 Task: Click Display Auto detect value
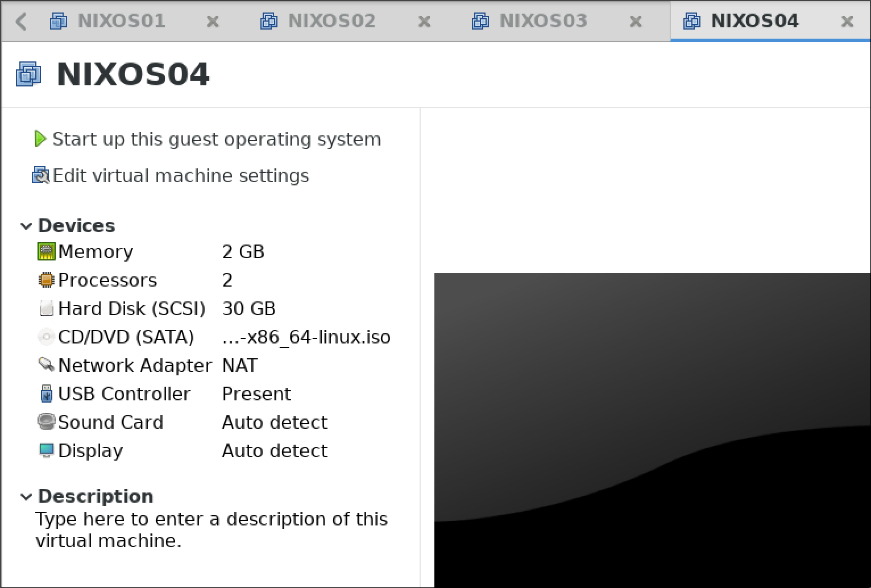[x=275, y=450]
